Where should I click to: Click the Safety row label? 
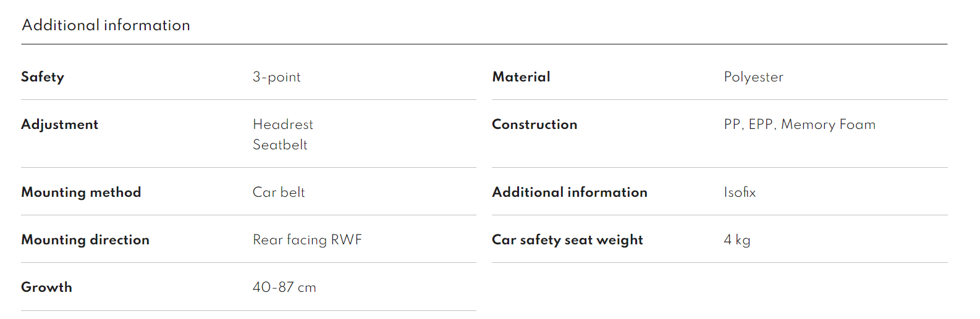43,77
